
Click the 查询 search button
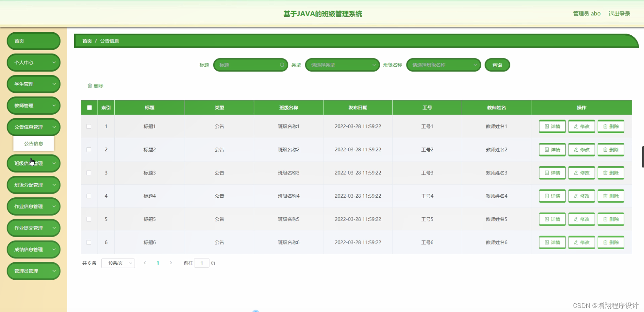coord(497,65)
